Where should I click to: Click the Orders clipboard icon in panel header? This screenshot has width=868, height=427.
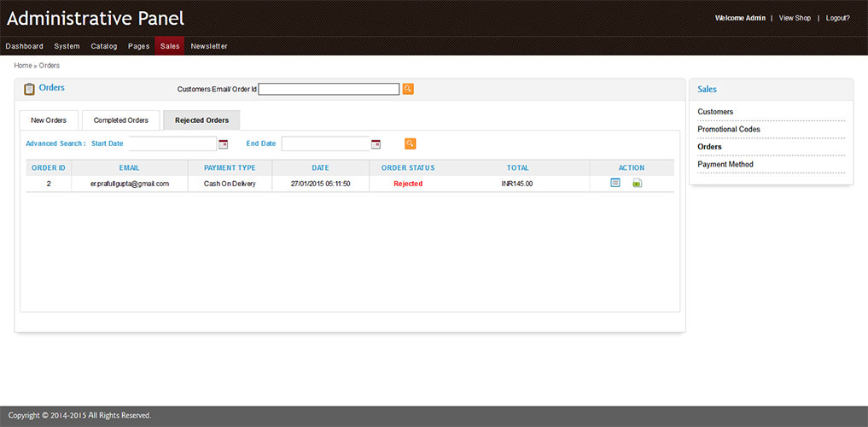29,89
